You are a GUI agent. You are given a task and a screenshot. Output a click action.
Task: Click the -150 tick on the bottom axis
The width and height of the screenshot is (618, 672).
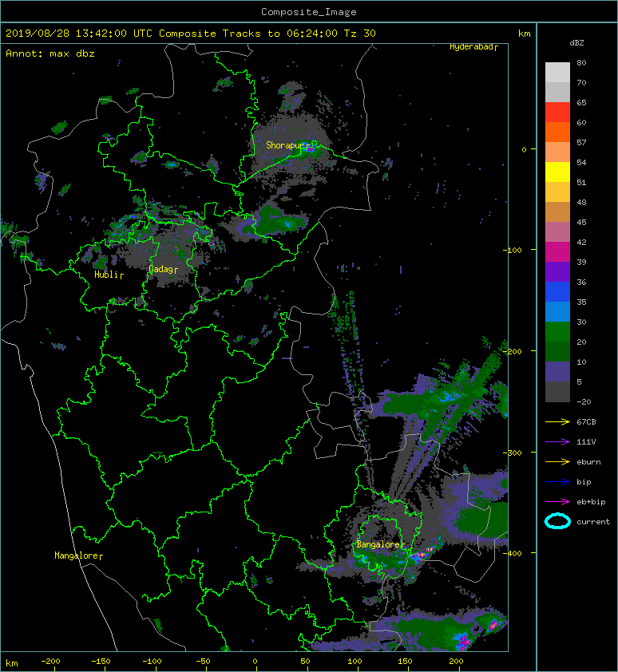(x=101, y=662)
